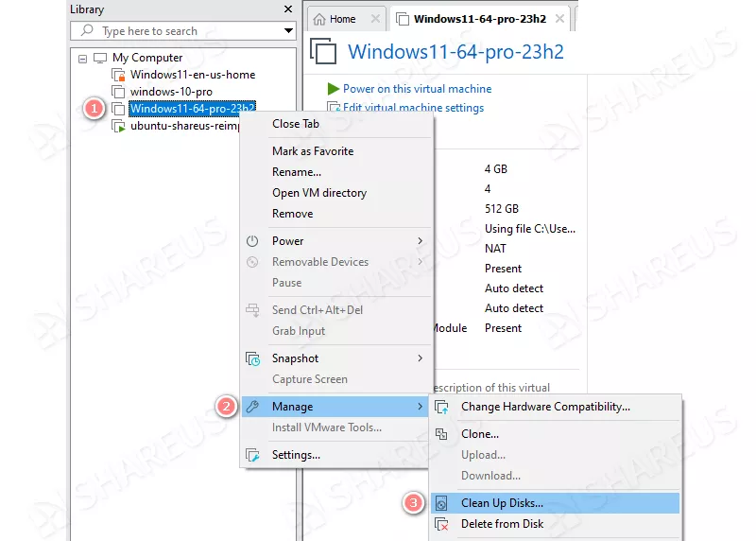Click the Home tab house icon
This screenshot has height=541, width=756.
[319, 19]
